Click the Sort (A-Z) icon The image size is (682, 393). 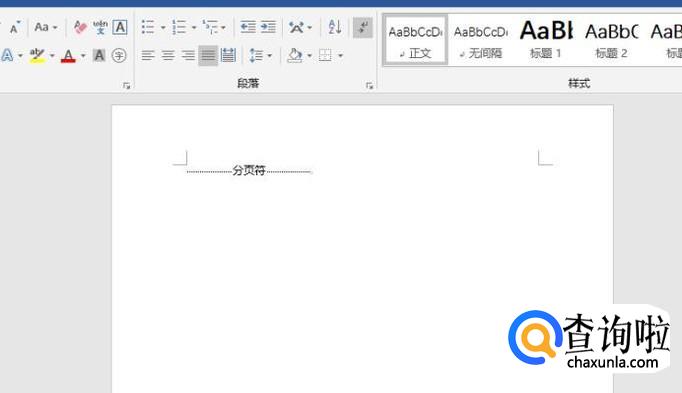(x=334, y=27)
